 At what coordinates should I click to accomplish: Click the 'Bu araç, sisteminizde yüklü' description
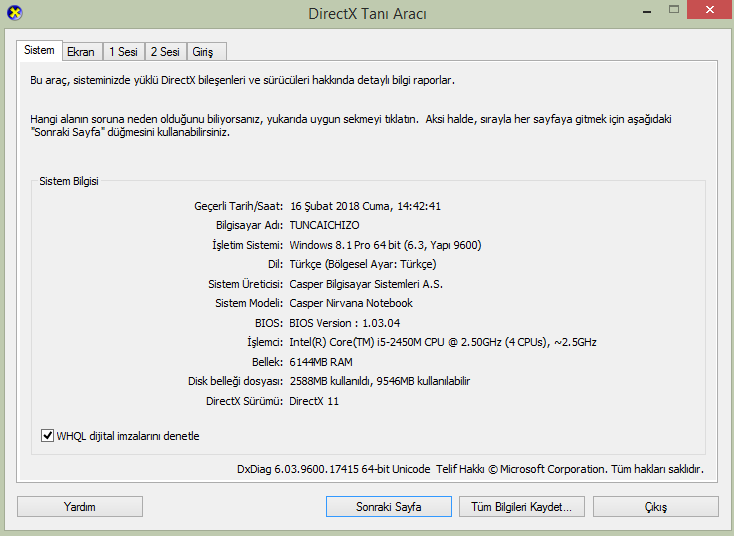pyautogui.click(x=242, y=80)
